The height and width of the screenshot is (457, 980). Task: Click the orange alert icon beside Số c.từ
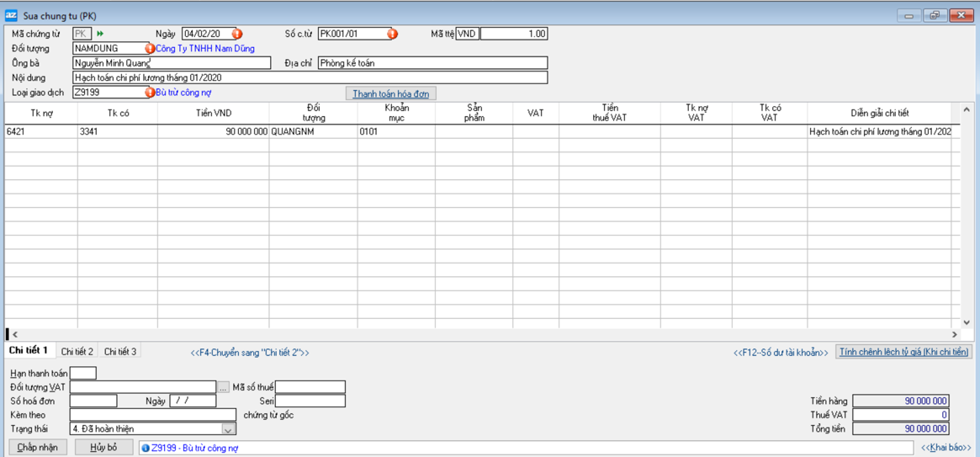coord(392,34)
